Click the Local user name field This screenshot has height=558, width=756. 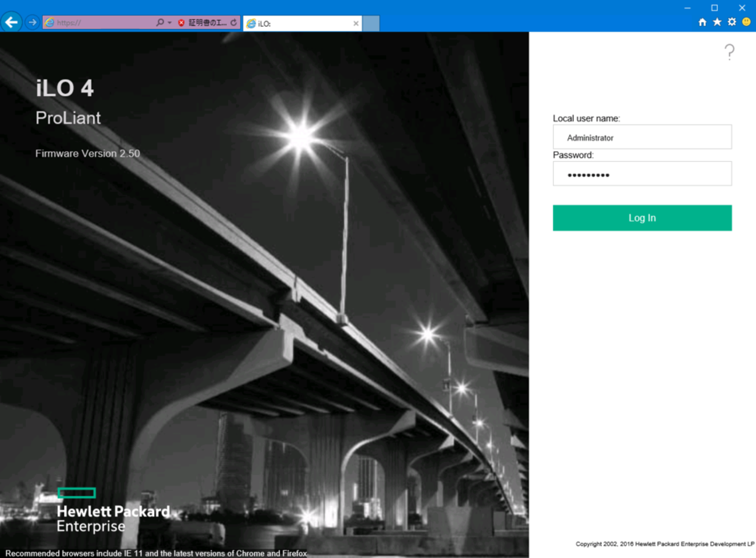pos(642,137)
